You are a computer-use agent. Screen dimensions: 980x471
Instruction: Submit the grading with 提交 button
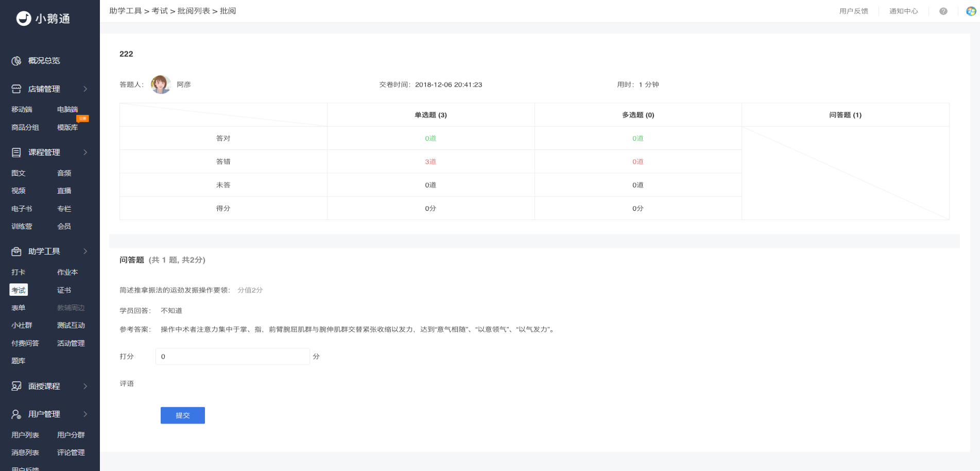183,415
